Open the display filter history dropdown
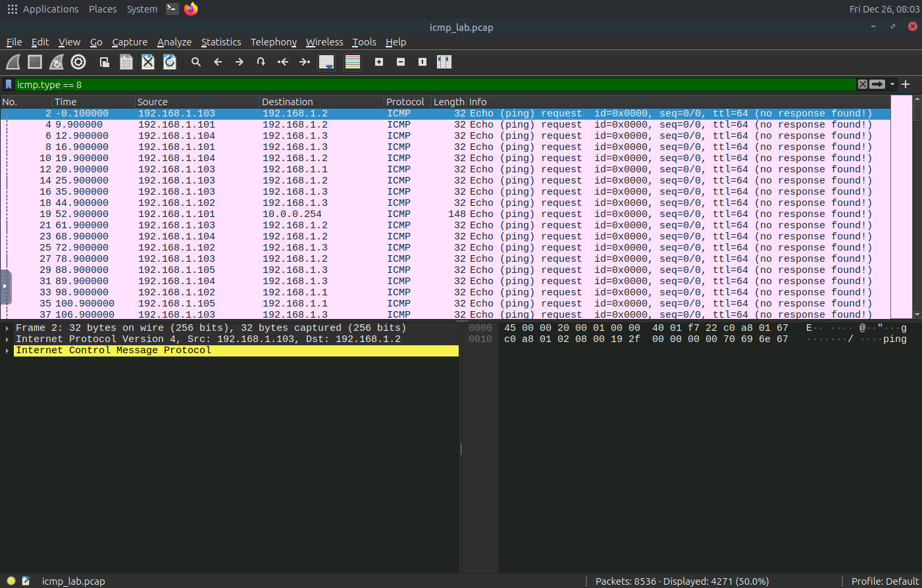The image size is (922, 588). tap(892, 84)
